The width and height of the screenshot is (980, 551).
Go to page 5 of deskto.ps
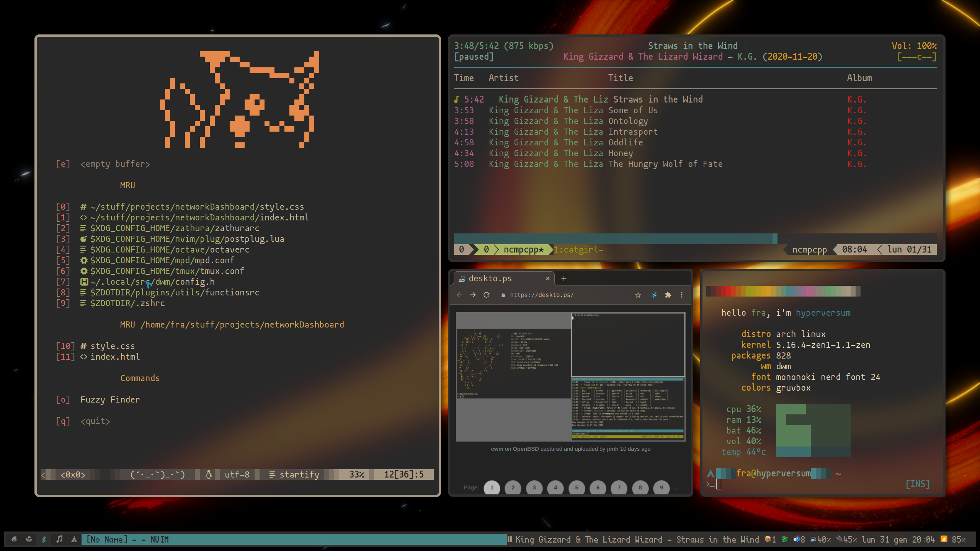577,487
